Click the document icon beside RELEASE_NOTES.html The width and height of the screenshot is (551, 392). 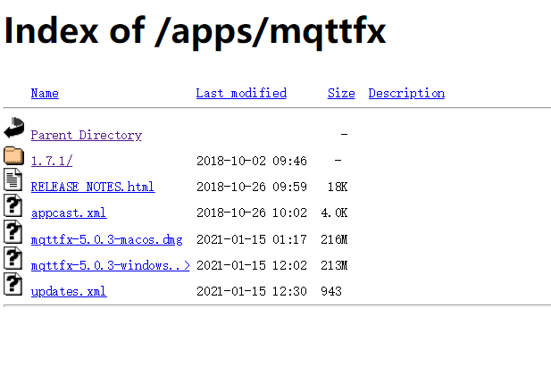coord(13,179)
